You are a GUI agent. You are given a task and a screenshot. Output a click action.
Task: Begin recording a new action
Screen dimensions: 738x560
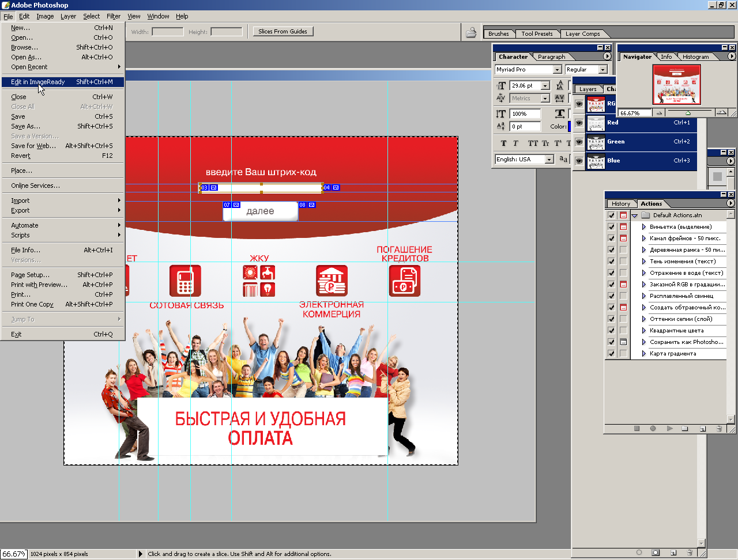coord(653,429)
